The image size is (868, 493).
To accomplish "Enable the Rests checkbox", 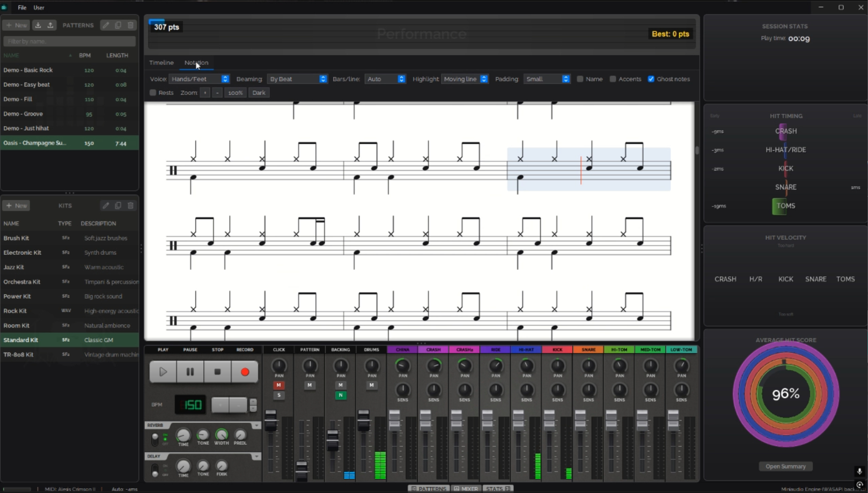I will click(x=153, y=93).
